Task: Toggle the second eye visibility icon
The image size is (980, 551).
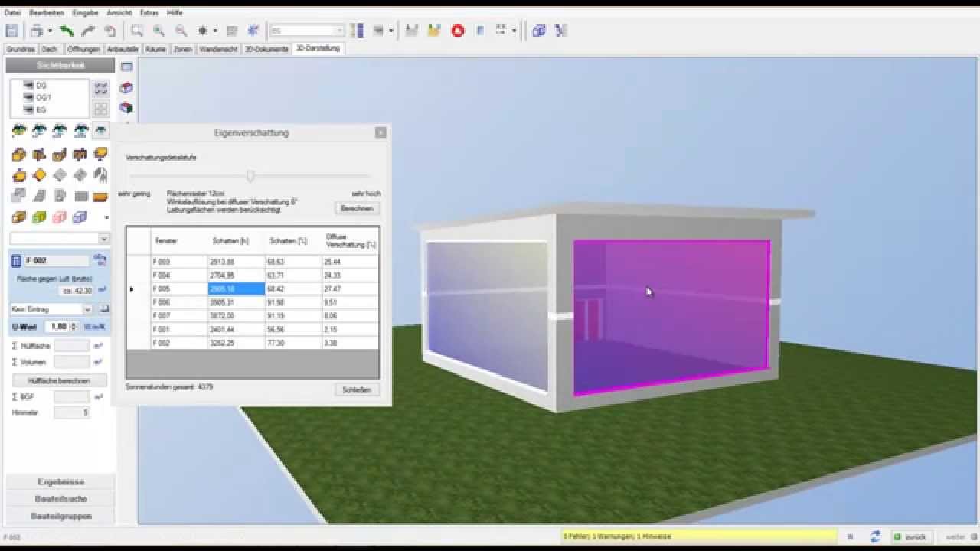Action: 39,131
